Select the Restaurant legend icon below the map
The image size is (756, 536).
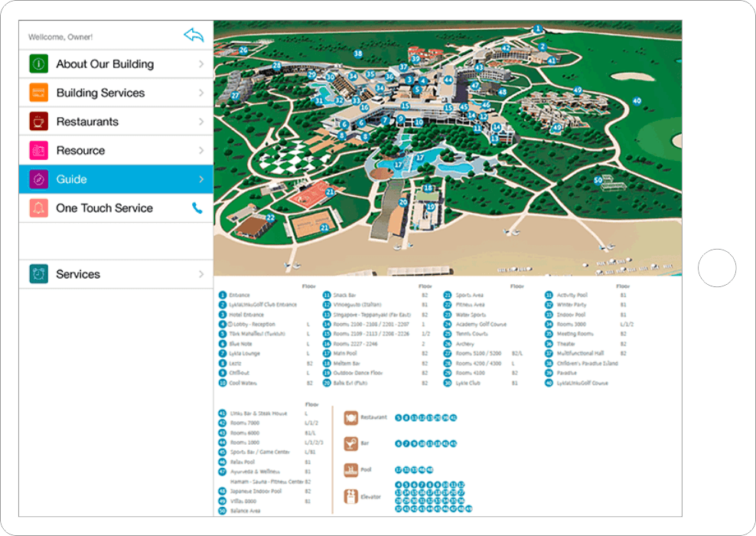[351, 418]
